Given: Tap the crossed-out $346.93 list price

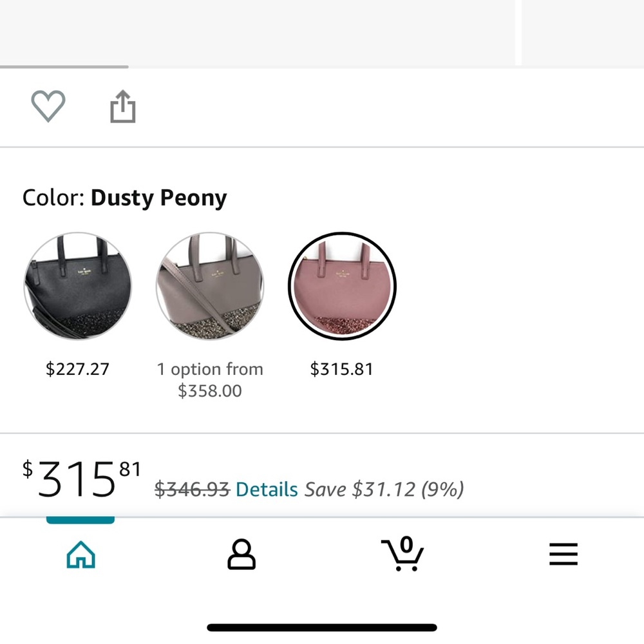Looking at the screenshot, I should 192,489.
